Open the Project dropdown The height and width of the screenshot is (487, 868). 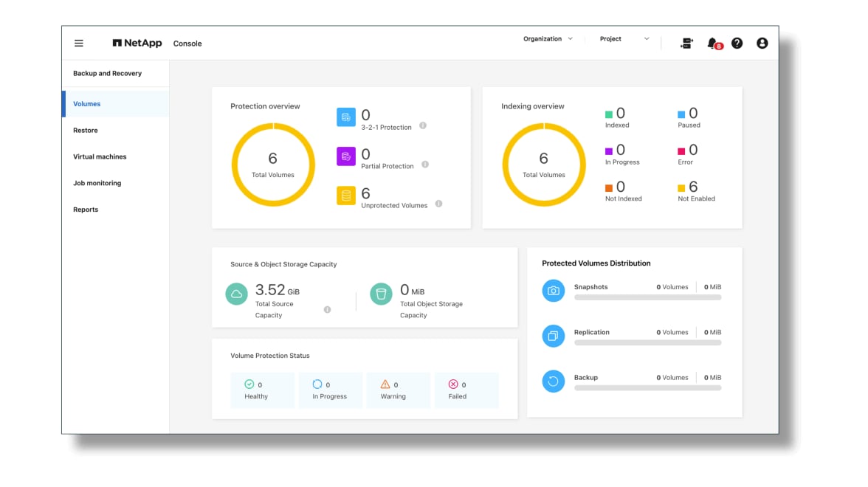[624, 38]
